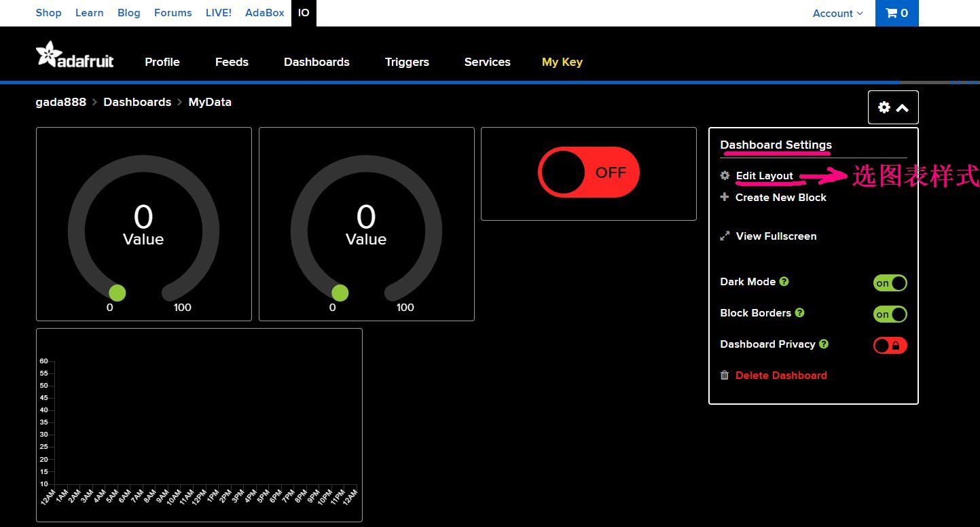The height and width of the screenshot is (527, 980).
Task: Open the Dashboards nav item
Action: 316,62
